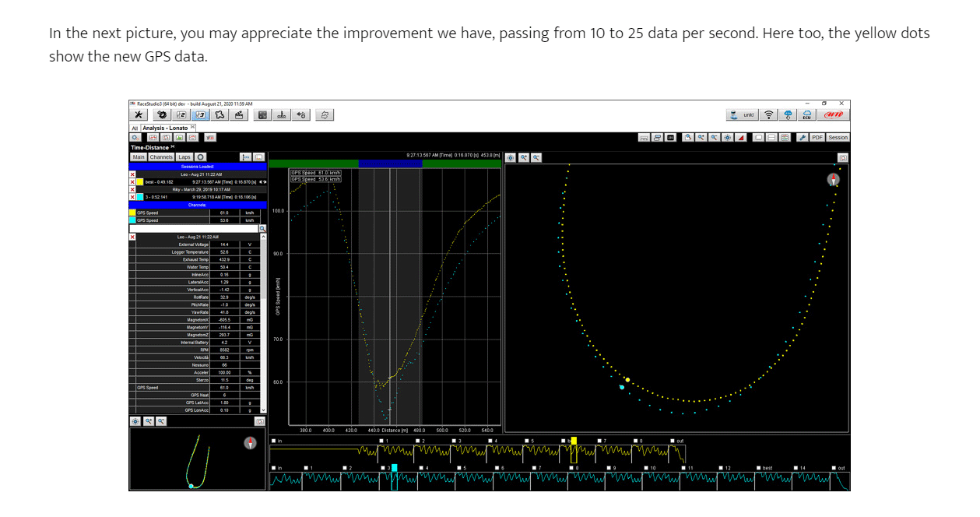980x517 pixels.
Task: Open the wrench icon beside the PDF button
Action: click(803, 138)
